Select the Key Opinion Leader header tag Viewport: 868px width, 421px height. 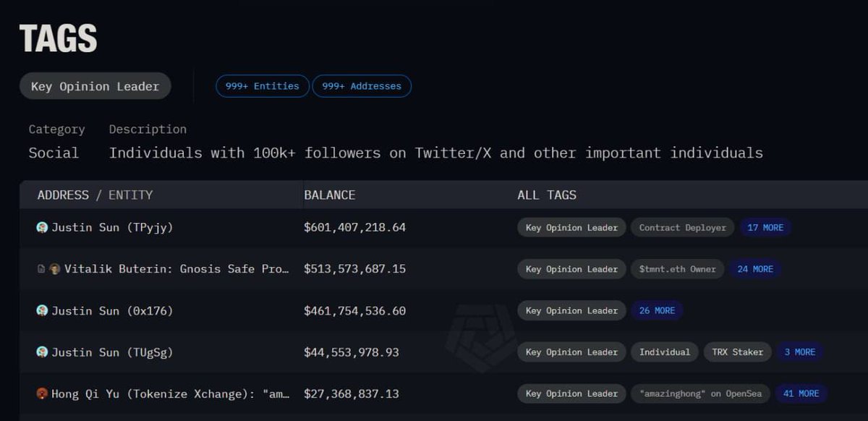coord(95,86)
